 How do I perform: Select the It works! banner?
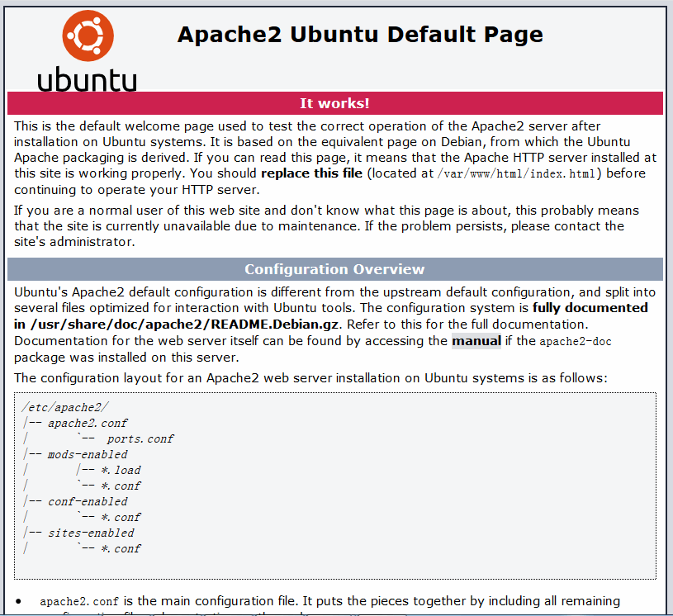click(x=334, y=103)
